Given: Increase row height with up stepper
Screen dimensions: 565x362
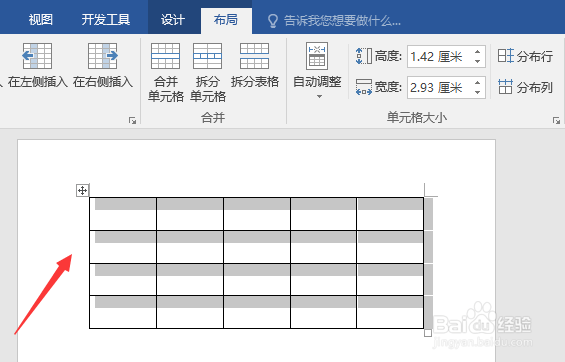Looking at the screenshot, I should click(478, 52).
